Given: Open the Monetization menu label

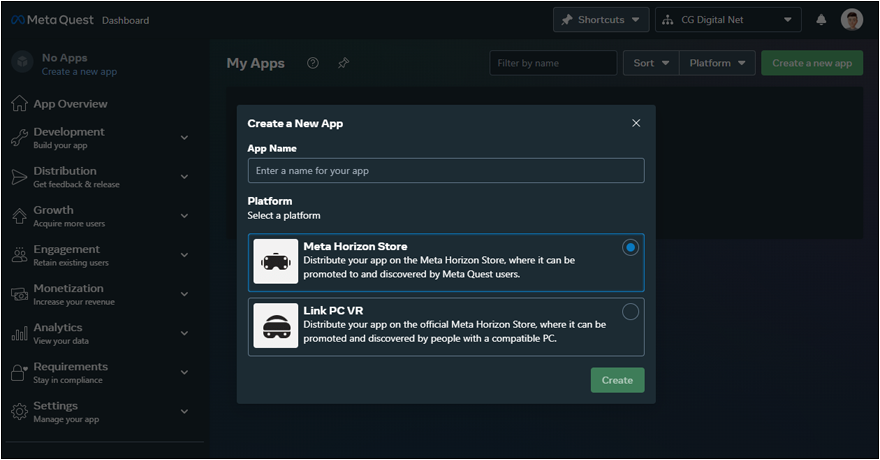Looking at the screenshot, I should [x=68, y=288].
